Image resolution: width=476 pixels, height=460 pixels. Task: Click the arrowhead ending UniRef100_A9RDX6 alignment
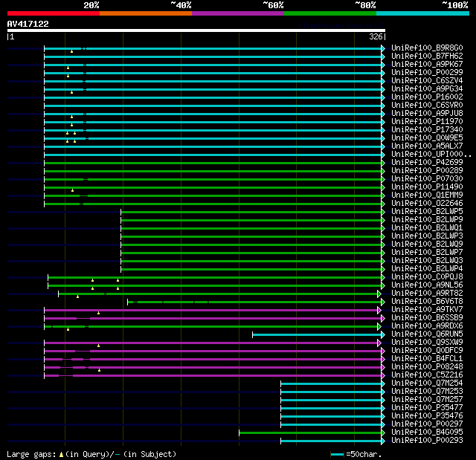pos(379,326)
